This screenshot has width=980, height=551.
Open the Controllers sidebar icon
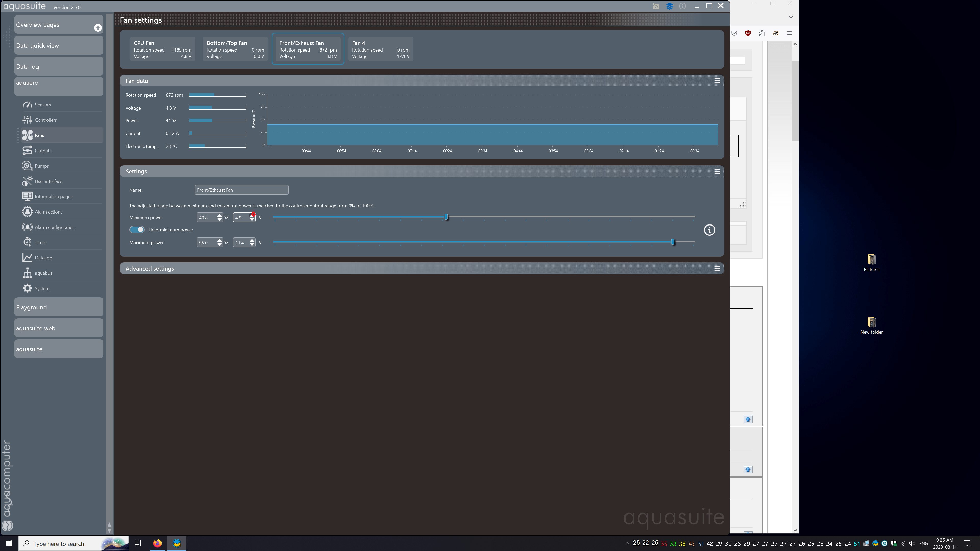[27, 120]
